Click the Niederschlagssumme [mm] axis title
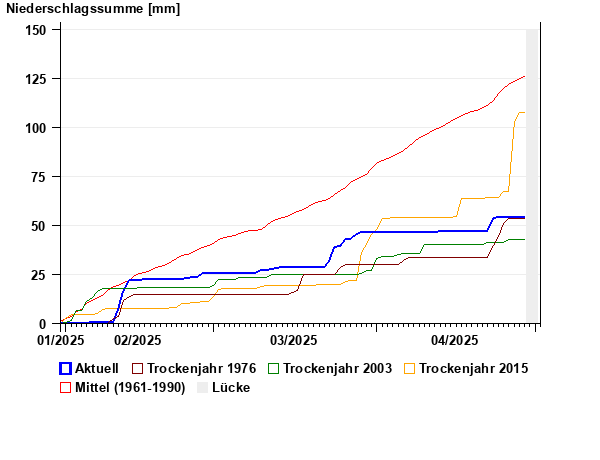600x460 pixels. [x=93, y=8]
